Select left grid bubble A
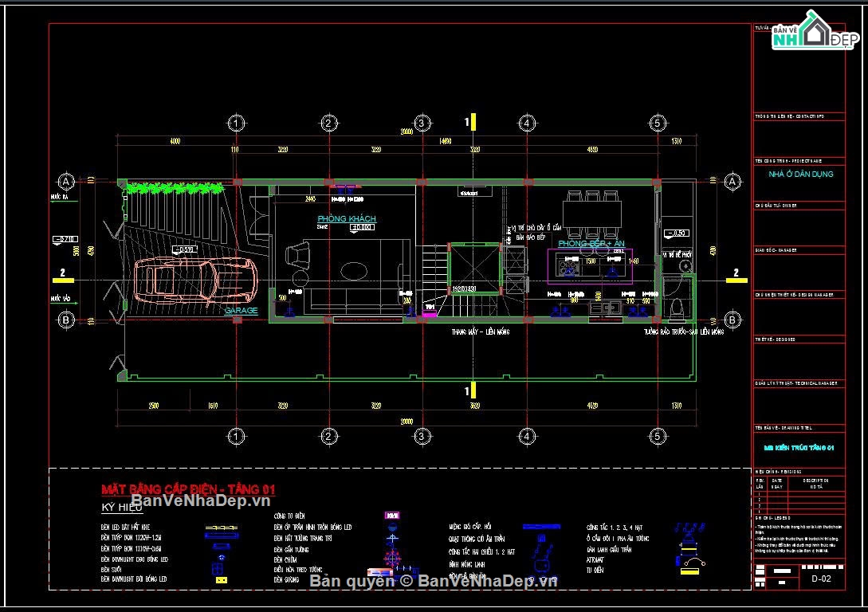Image resolution: width=868 pixels, height=612 pixels. click(66, 182)
